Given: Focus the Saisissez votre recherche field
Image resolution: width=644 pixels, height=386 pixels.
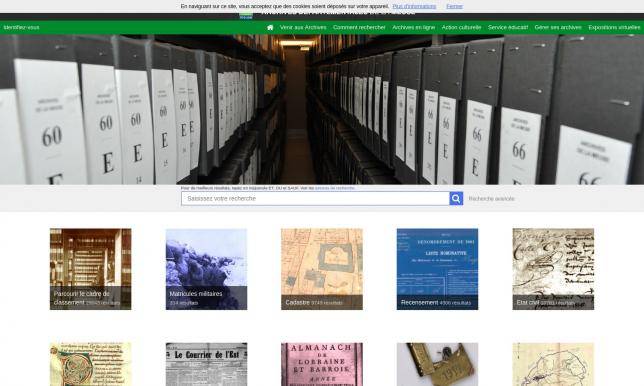Looking at the screenshot, I should click(315, 198).
